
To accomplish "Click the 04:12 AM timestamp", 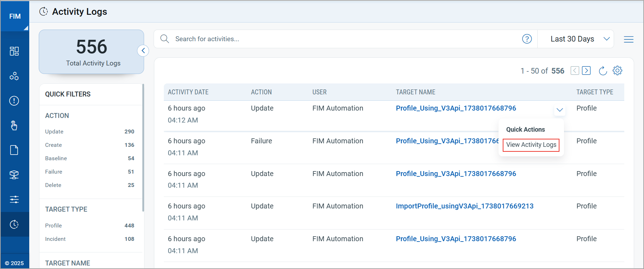I will click(x=183, y=120).
